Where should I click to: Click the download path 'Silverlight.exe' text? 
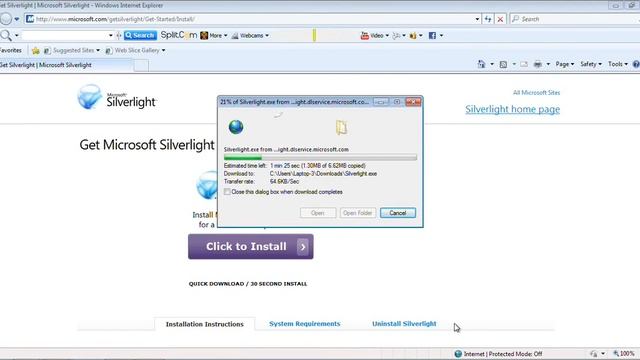tap(323, 173)
